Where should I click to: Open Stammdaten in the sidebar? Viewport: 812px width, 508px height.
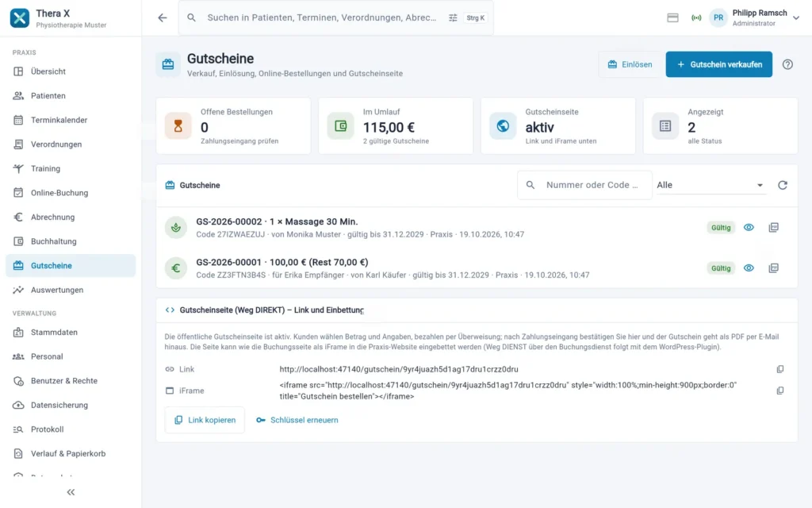point(71,333)
